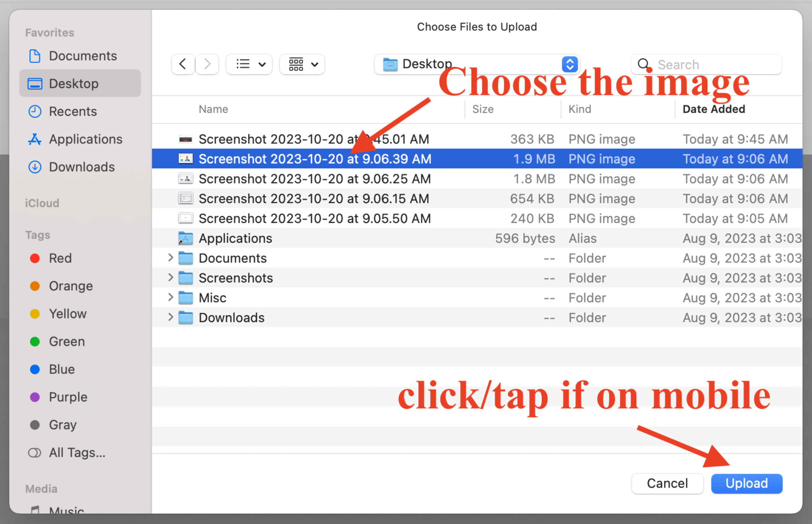This screenshot has width=812, height=524.
Task: Click the Cancel button
Action: pos(667,484)
